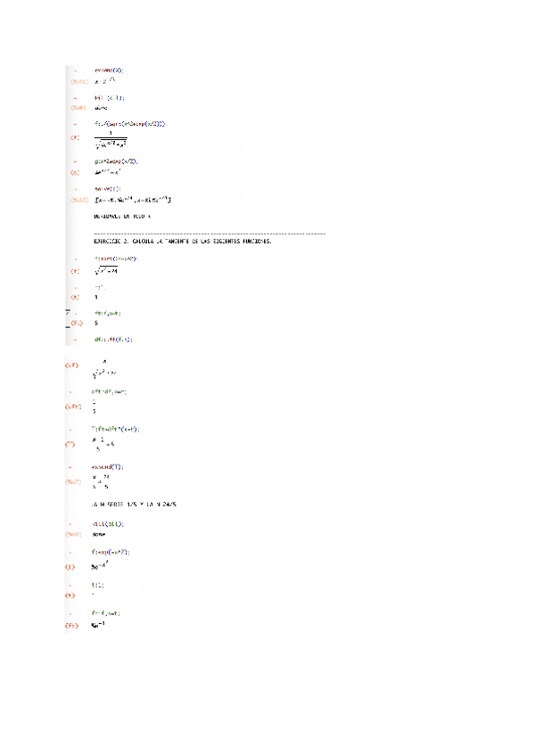Select the comment about 1/5 and 24/5
The width and height of the screenshot is (535, 756).
(134, 505)
